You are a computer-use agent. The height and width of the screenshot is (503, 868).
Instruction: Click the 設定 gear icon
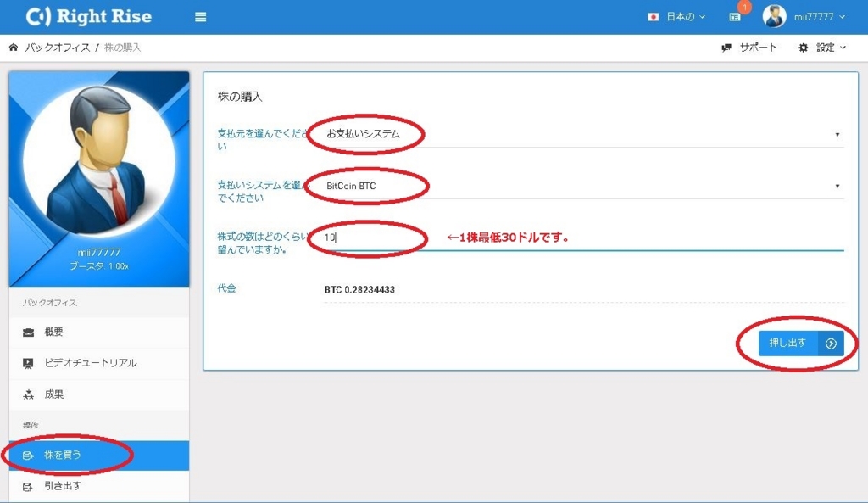click(803, 48)
